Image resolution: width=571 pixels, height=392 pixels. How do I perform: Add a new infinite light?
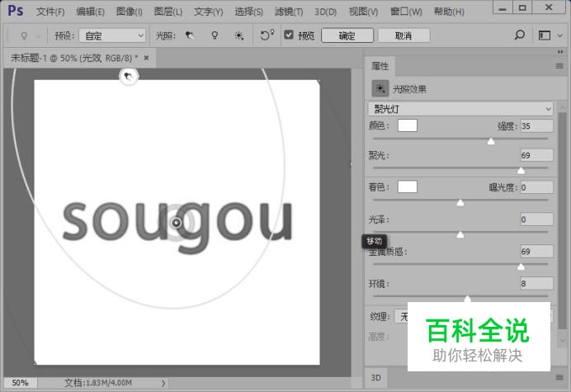(x=239, y=35)
